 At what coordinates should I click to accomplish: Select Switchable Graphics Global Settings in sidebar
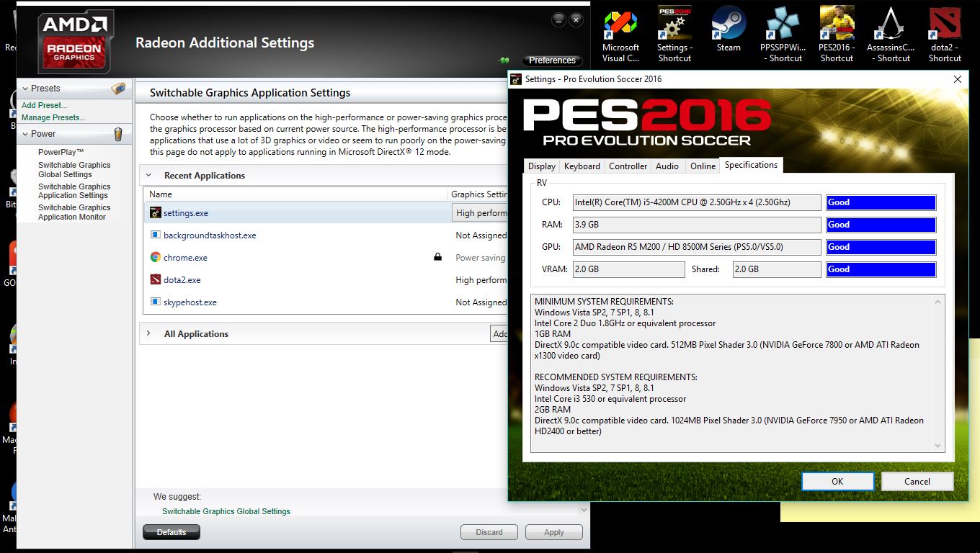pos(74,170)
